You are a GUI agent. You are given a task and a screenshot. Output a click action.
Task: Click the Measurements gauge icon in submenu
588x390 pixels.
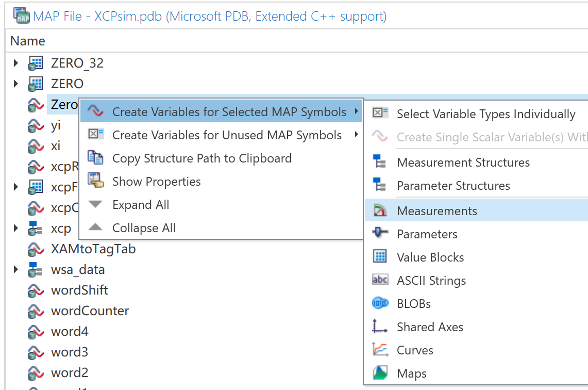(x=380, y=211)
